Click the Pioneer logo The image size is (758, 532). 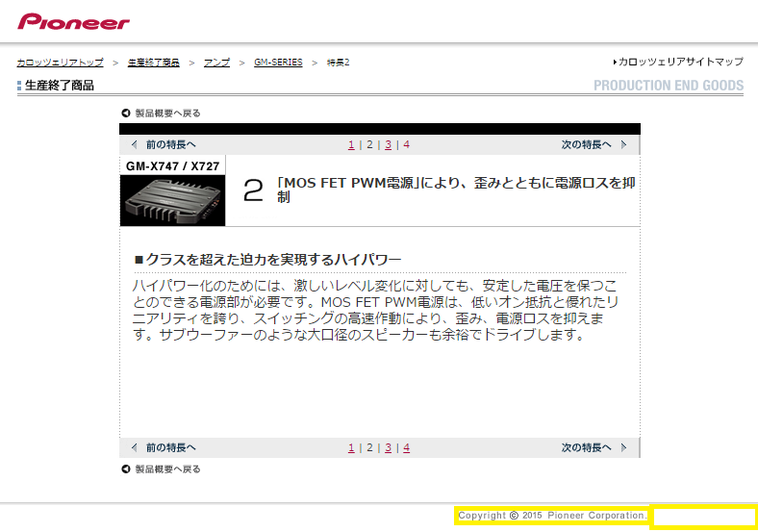73,21
